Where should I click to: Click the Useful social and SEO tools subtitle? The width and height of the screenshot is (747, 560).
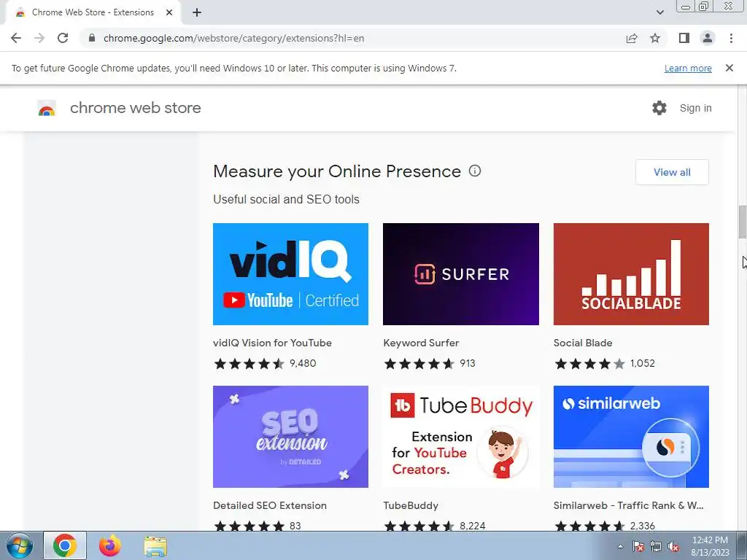(x=286, y=199)
